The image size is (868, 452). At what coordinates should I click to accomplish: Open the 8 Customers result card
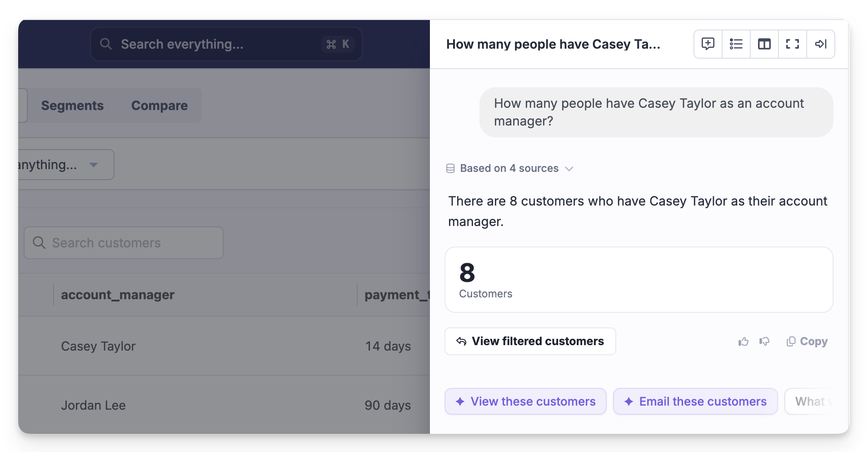pyautogui.click(x=639, y=280)
